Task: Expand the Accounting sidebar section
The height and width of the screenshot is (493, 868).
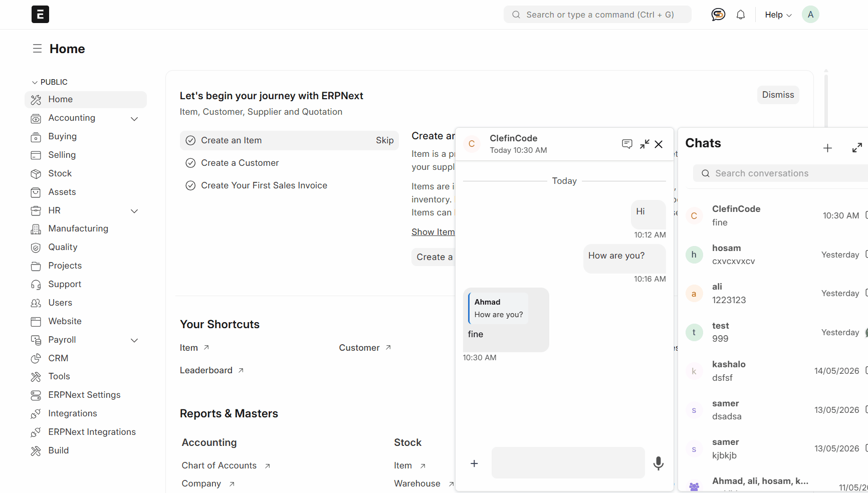Action: 134,119
